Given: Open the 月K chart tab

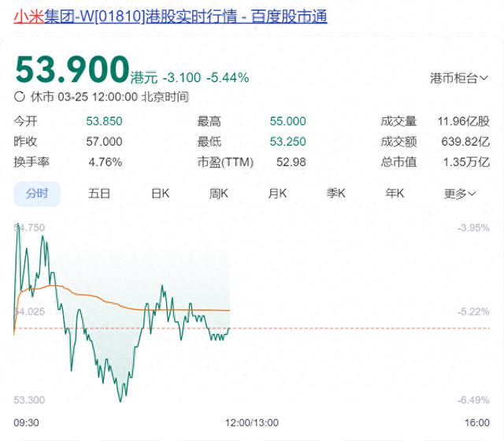Looking at the screenshot, I should 277,194.
